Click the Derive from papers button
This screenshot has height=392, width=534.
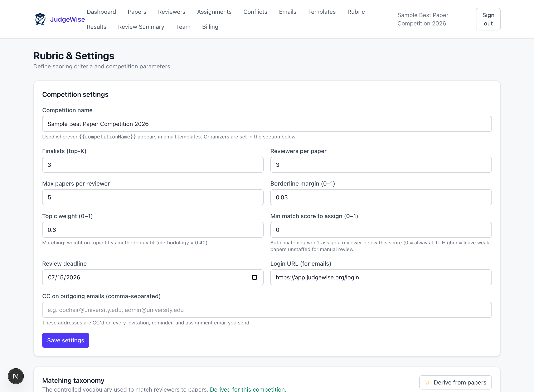click(x=455, y=382)
